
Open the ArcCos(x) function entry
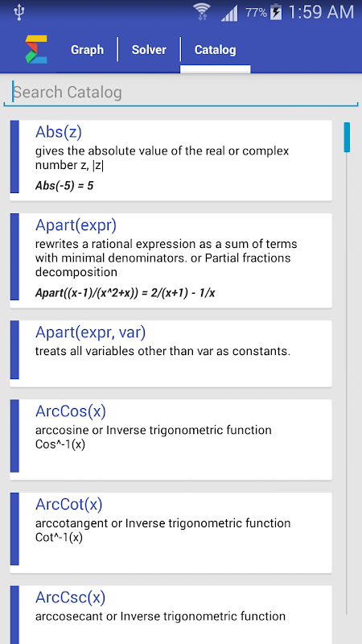[171, 439]
